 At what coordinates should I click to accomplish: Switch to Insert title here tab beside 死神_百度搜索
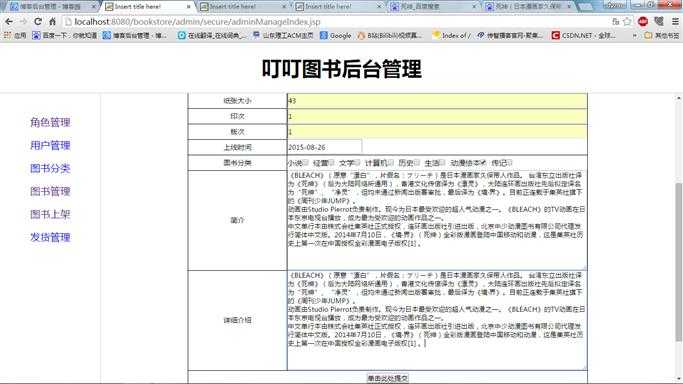pyautogui.click(x=338, y=7)
